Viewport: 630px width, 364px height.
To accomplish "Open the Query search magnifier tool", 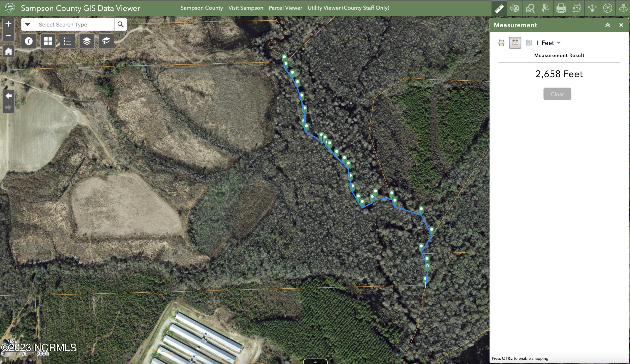I will click(x=530, y=8).
